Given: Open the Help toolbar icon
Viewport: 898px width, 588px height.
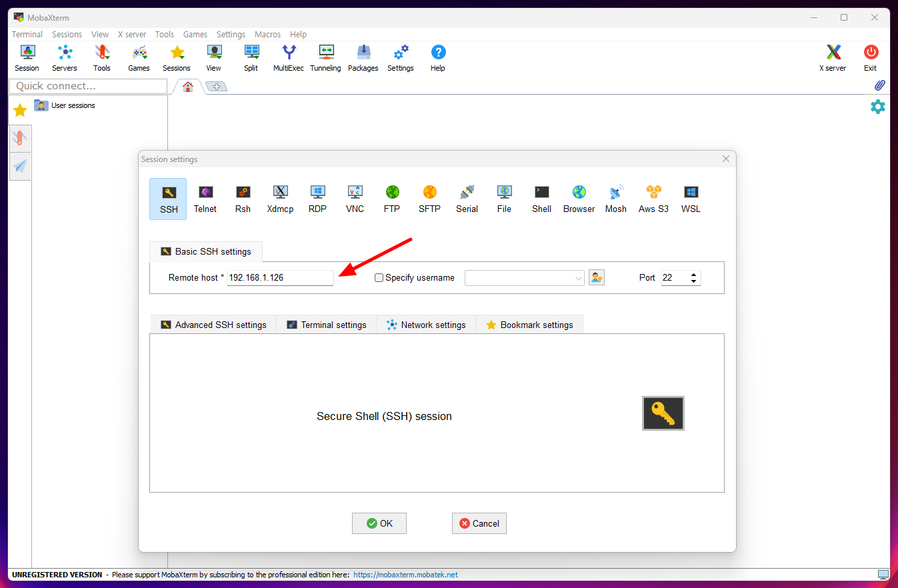Looking at the screenshot, I should point(438,58).
